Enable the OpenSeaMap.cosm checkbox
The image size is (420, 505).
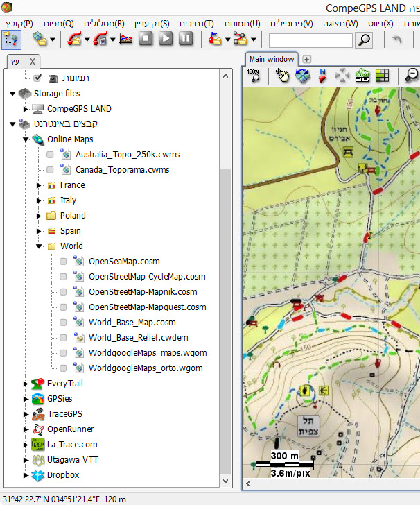coord(63,262)
